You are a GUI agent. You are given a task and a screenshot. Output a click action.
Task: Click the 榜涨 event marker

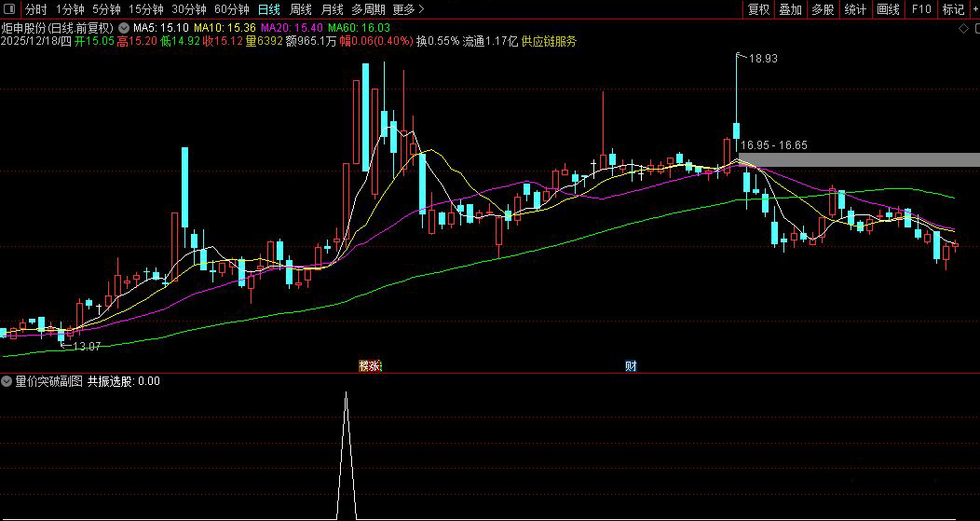click(x=370, y=366)
